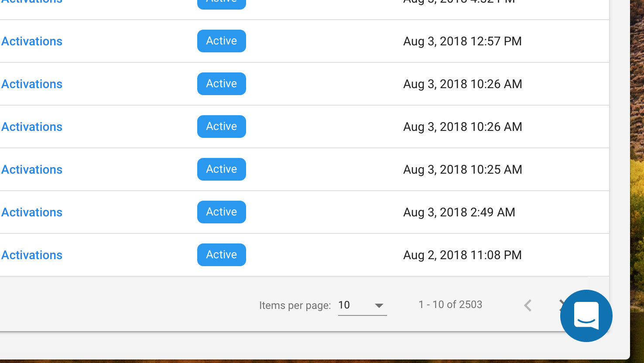Select the Aug 3, 2018 2:49 AM date cell
This screenshot has height=363, width=644.
click(459, 212)
